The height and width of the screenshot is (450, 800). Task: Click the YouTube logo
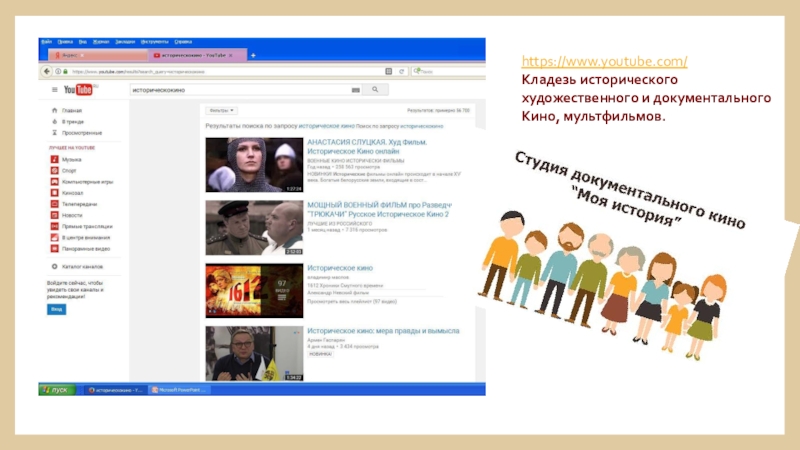pos(78,90)
